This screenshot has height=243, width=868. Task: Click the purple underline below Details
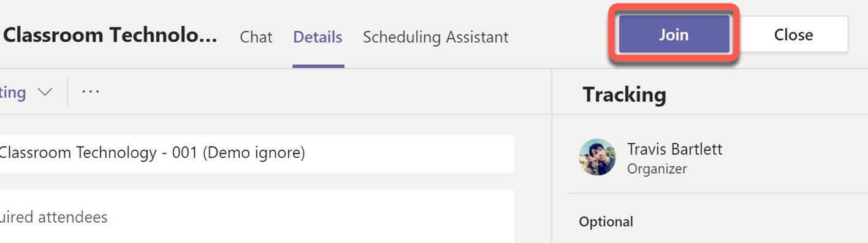click(318, 66)
